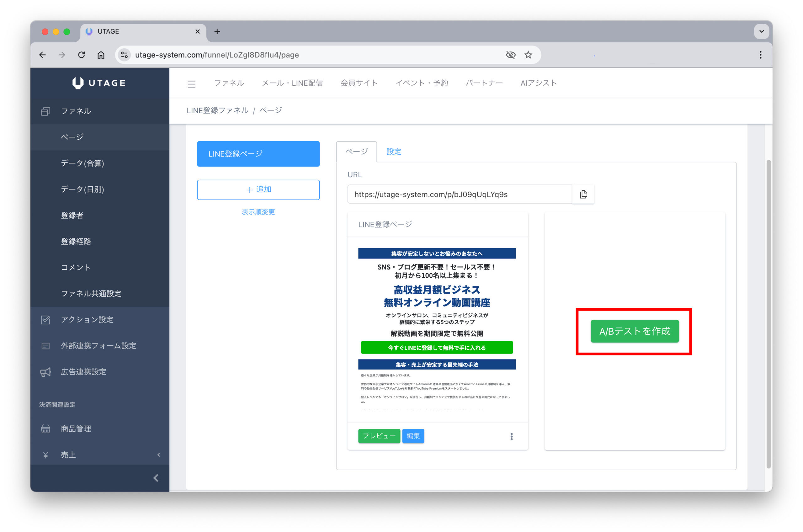Open 登録経路 in the sidebar
Screen dimensions: 803x532
pyautogui.click(x=100, y=242)
